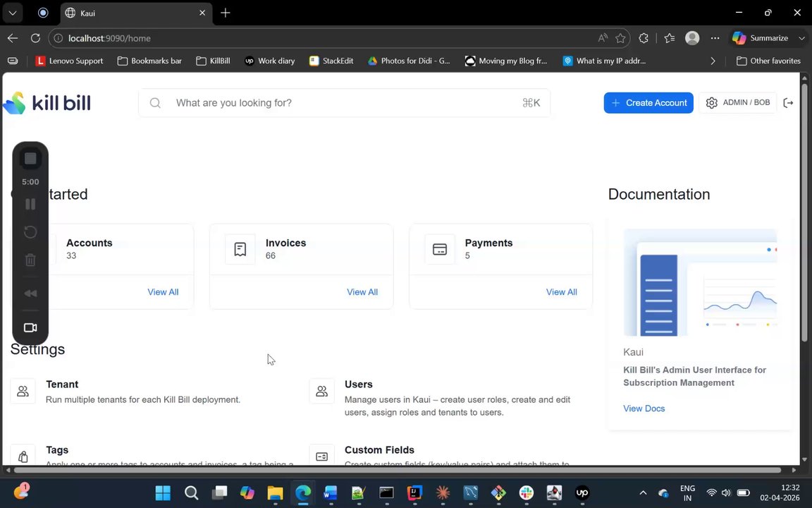Image resolution: width=812 pixels, height=508 pixels.
Task: Click the Custom Fields icon
Action: [x=321, y=456]
